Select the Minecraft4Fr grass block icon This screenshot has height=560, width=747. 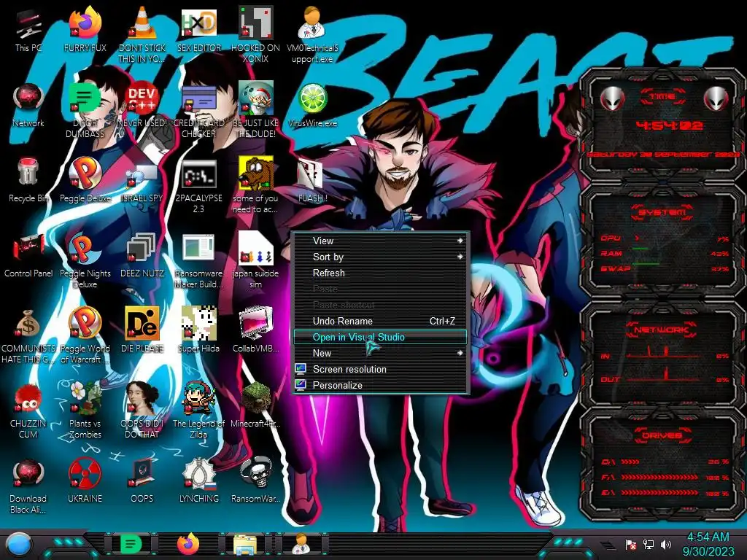point(255,405)
